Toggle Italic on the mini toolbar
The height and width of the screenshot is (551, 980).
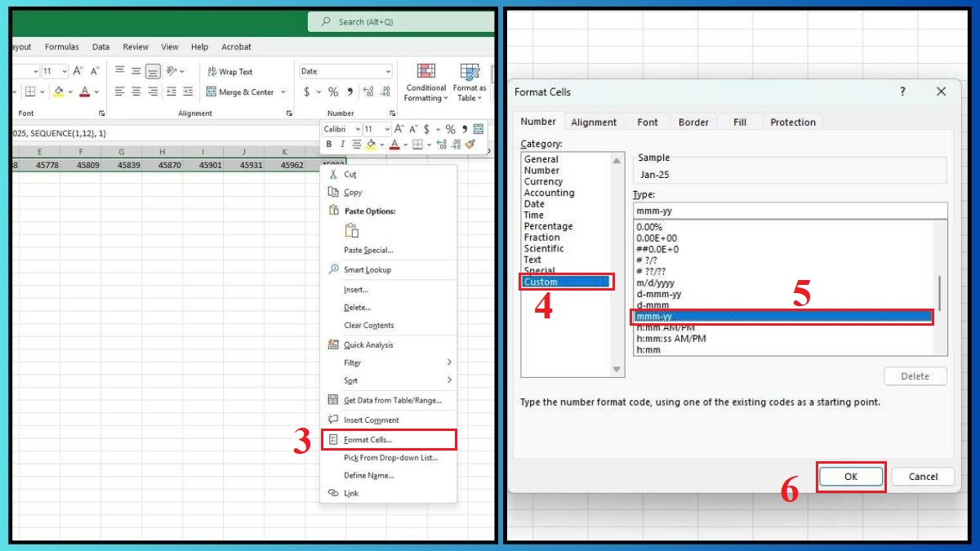pos(343,144)
